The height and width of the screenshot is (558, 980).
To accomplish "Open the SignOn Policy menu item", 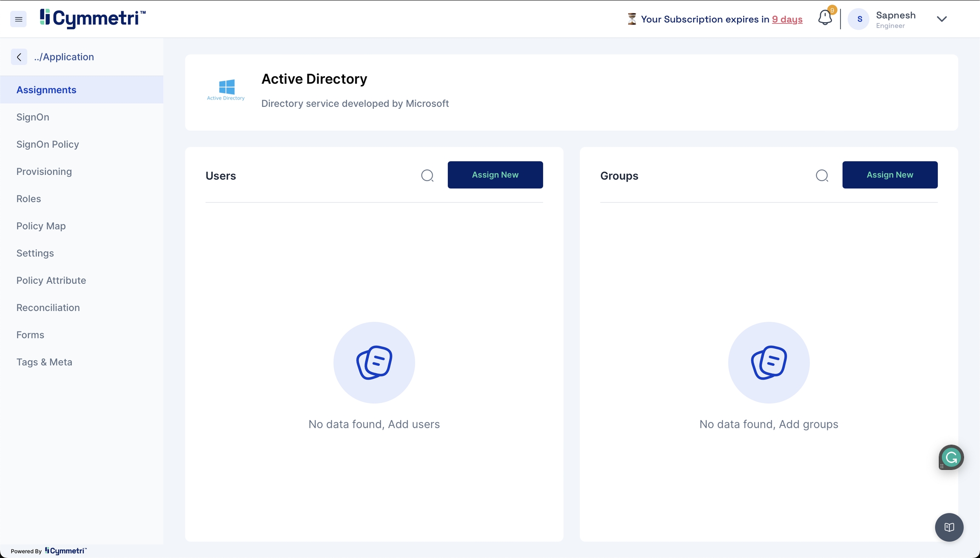I will click(x=48, y=144).
